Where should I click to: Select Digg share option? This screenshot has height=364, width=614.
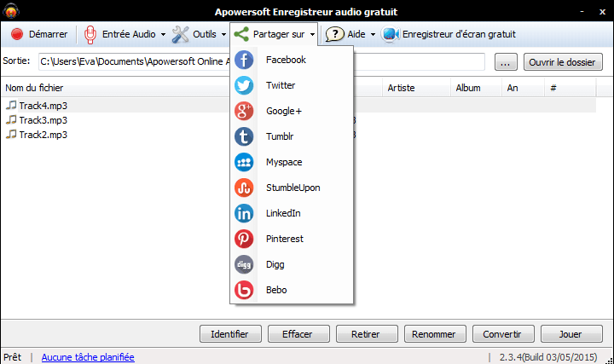tap(292, 264)
